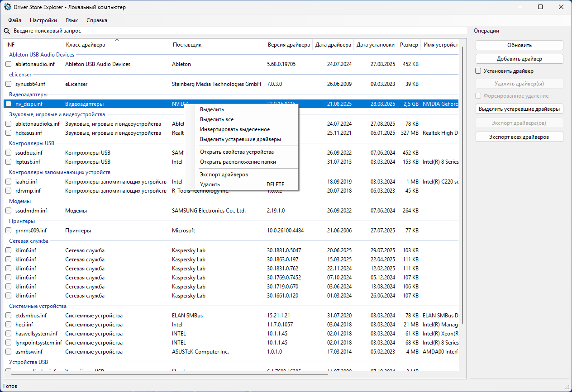Tick the checkbox for prnms009.inf
572x392 pixels.
9,231
